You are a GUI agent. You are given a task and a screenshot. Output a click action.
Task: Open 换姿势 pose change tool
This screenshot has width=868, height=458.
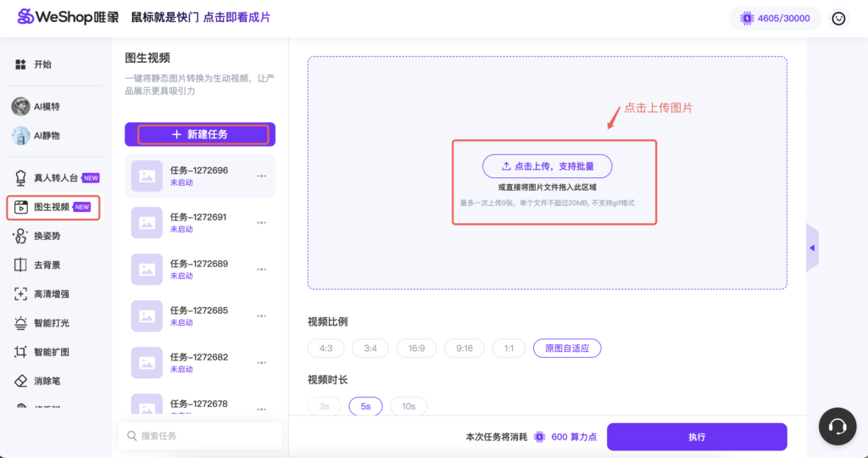(47, 236)
